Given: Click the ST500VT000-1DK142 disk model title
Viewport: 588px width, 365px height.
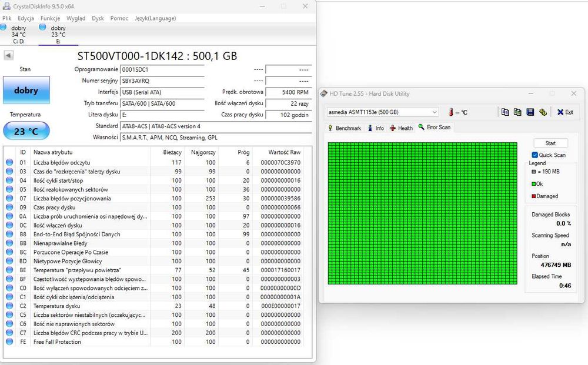Looking at the screenshot, I should [x=157, y=56].
